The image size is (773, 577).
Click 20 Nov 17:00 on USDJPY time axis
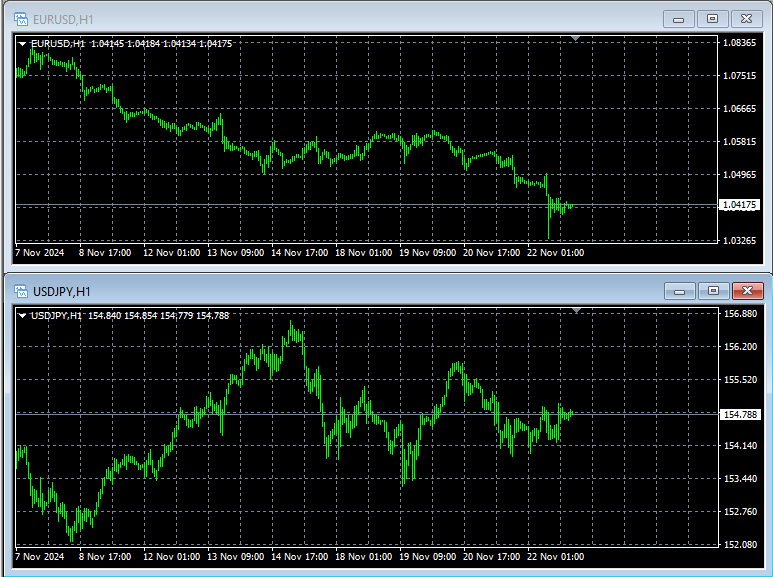[x=492, y=557]
